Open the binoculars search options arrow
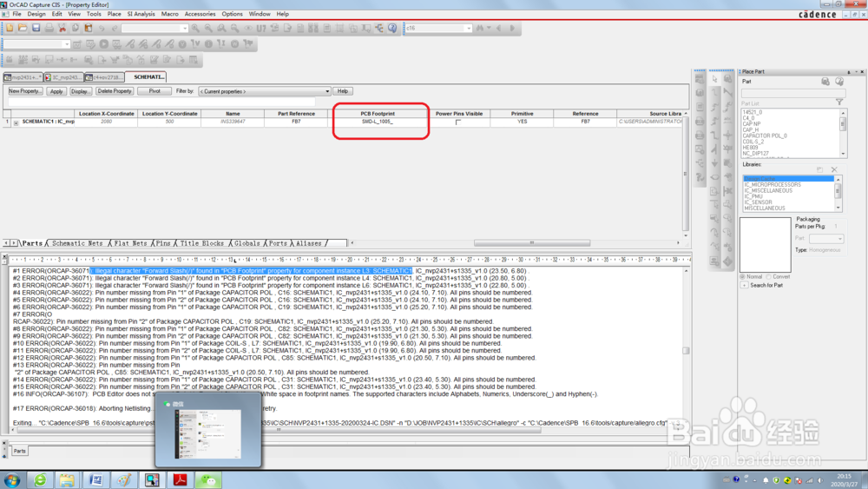Image resolution: width=868 pixels, height=489 pixels. pos(488,28)
